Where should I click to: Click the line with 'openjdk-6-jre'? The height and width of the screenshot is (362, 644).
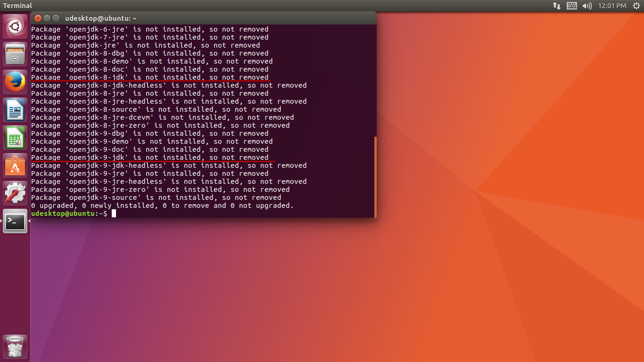pos(150,29)
